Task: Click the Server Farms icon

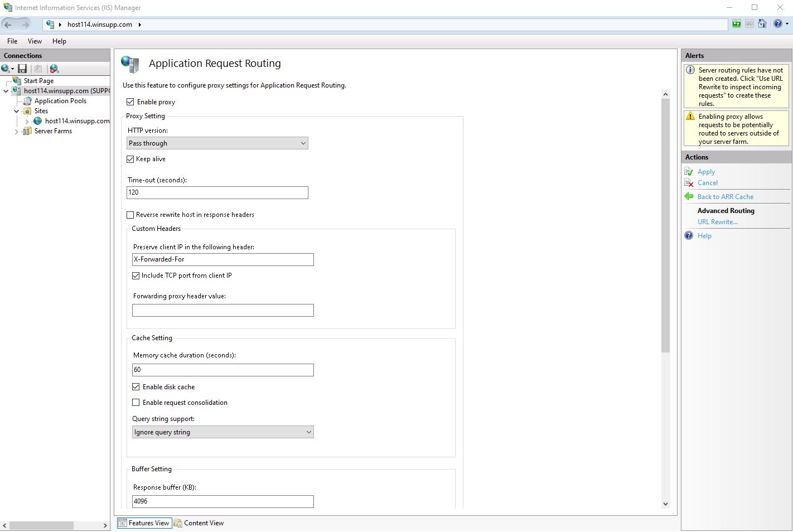Action: tap(27, 131)
